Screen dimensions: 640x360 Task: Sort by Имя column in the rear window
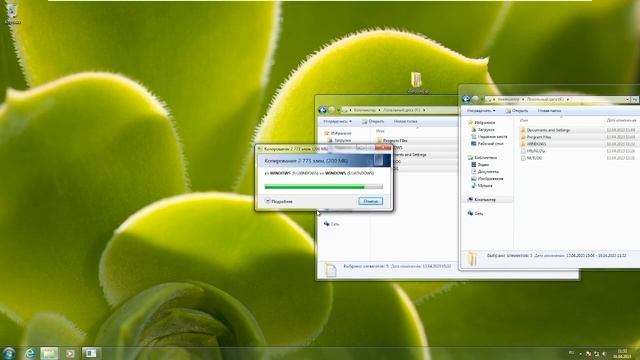click(380, 131)
